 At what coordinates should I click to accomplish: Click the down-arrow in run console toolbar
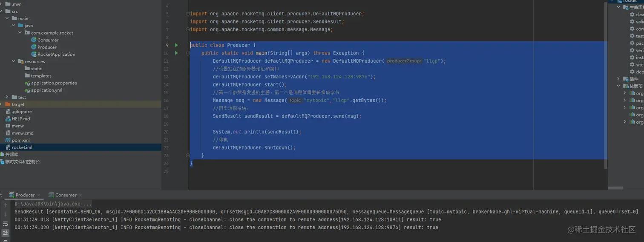pos(6,214)
